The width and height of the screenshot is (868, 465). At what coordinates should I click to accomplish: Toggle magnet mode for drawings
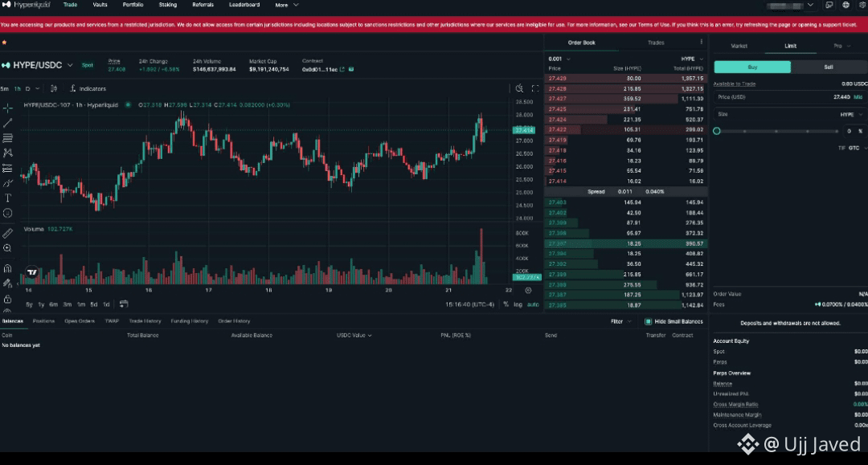pos(8,269)
